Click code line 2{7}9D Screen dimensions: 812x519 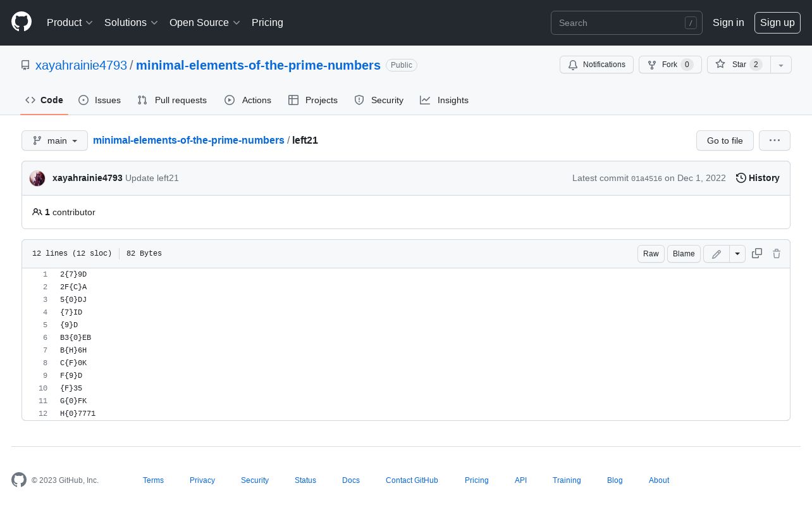(x=73, y=275)
